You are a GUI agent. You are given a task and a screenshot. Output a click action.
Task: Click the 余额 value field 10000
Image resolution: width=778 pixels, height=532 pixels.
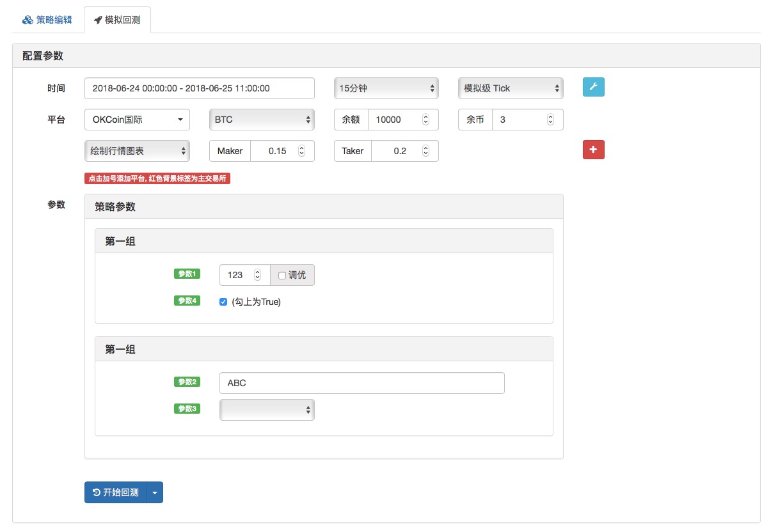pos(403,120)
